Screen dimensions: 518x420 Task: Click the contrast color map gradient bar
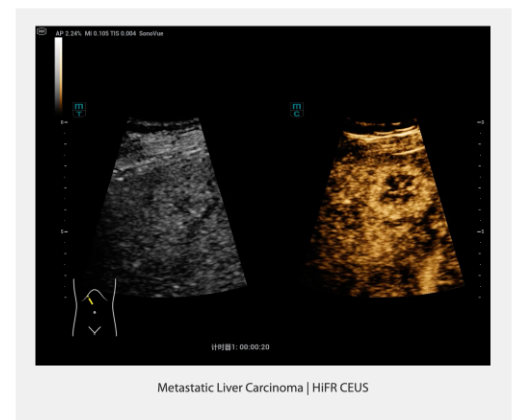[x=58, y=75]
